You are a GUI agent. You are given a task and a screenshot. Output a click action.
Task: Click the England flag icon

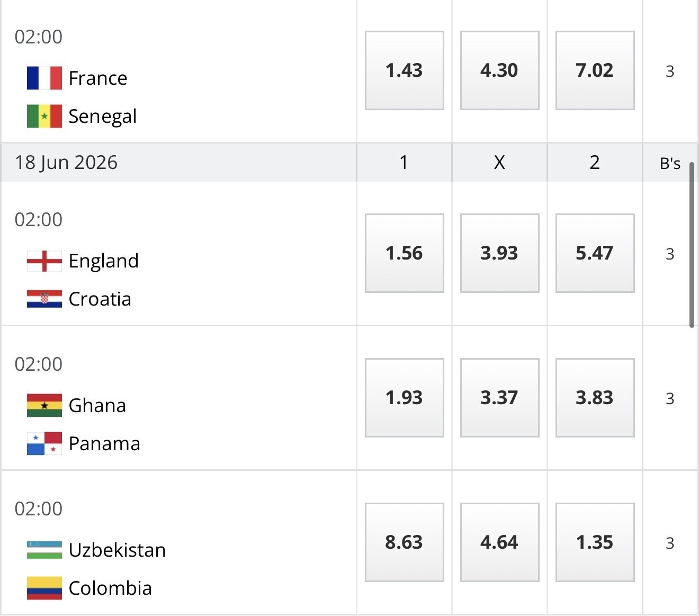[44, 261]
